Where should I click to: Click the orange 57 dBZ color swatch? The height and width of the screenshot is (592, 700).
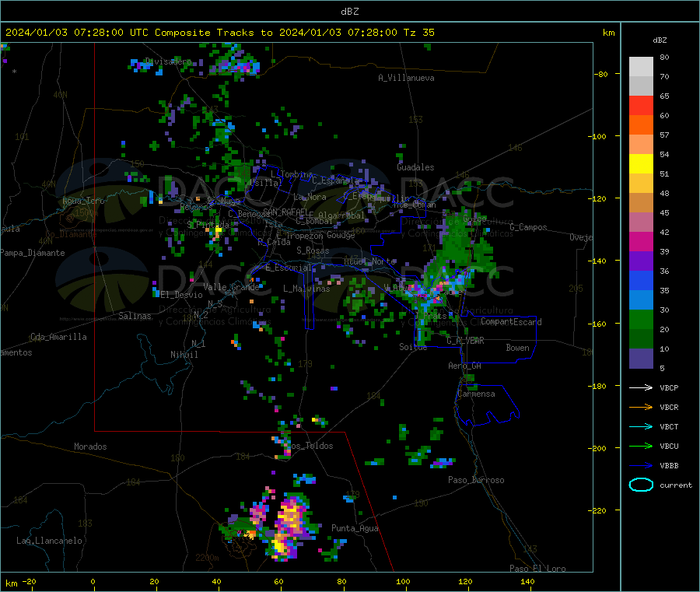641,125
